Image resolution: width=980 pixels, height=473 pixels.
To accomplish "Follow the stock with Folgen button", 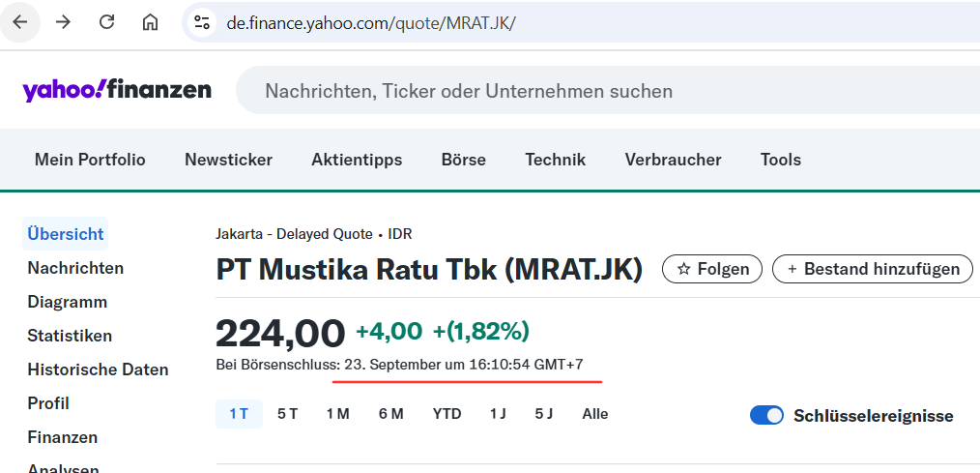I will coord(711,269).
